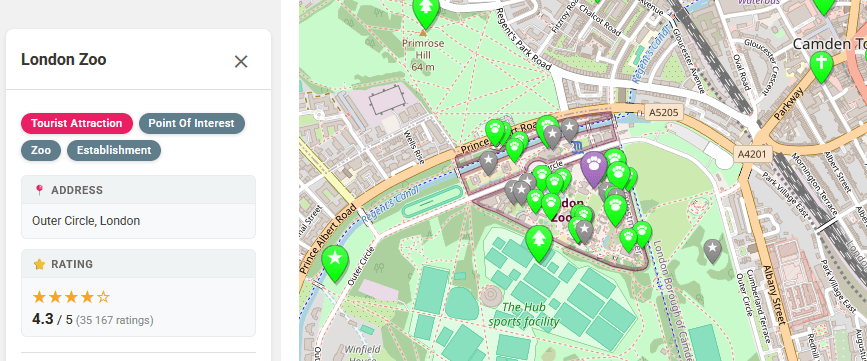Viewport: 867px width, 361px height.
Task: Select westernmost green paw marker on Prince Albert Road
Action: (x=495, y=132)
